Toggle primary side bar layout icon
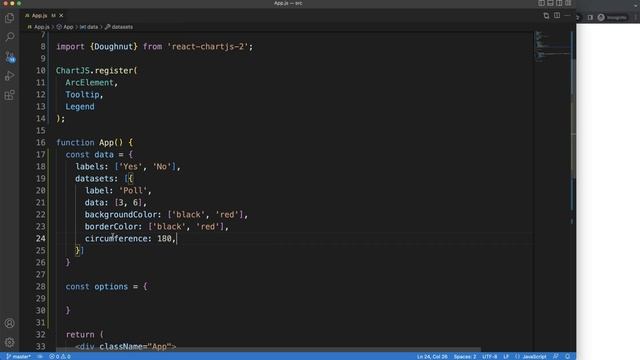640x360 pixels. click(x=541, y=3)
